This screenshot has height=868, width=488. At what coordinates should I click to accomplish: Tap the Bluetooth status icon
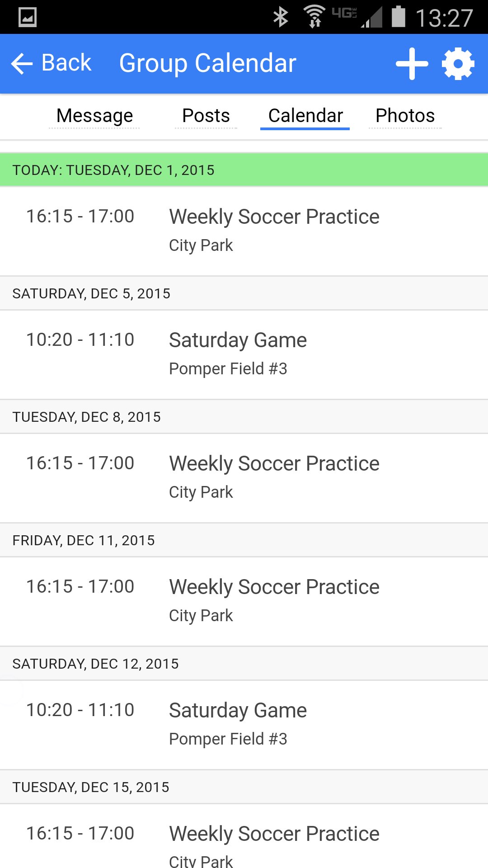[x=281, y=17]
